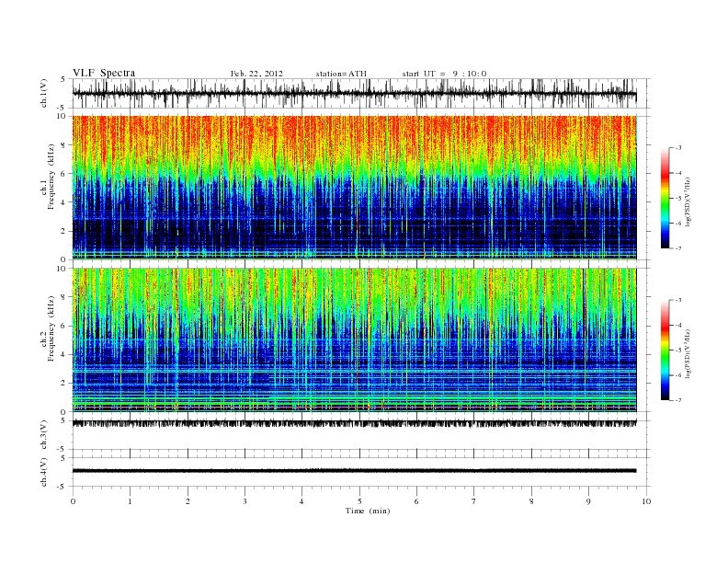
Task: Click the "VLF Spectra" plot title
Action: 104,73
